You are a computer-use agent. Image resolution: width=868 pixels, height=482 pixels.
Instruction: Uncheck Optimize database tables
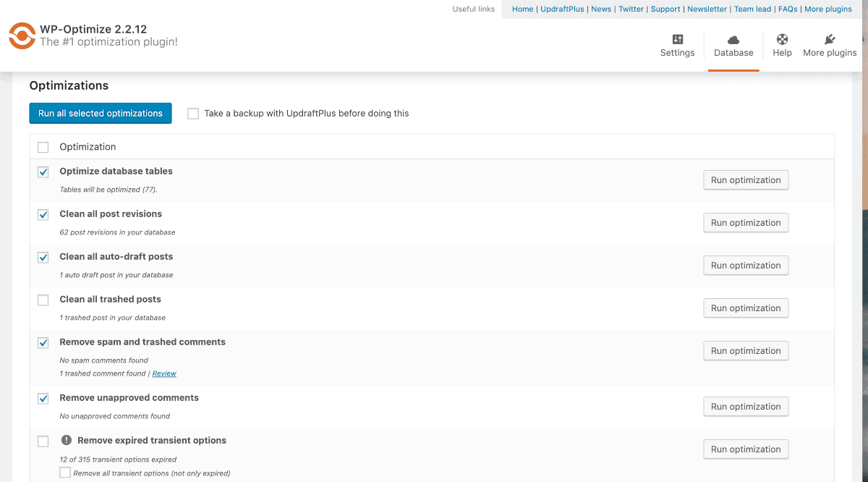coord(43,172)
